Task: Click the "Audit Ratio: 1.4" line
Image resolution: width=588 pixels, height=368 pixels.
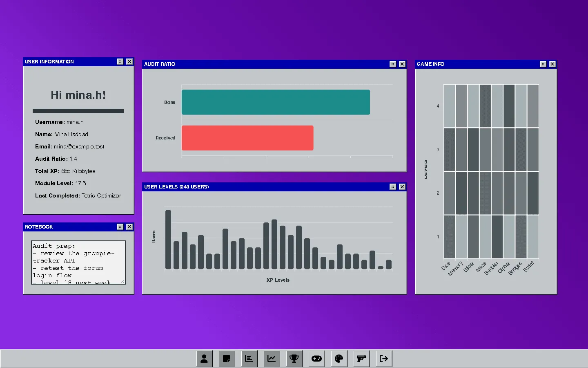Action: [x=56, y=159]
